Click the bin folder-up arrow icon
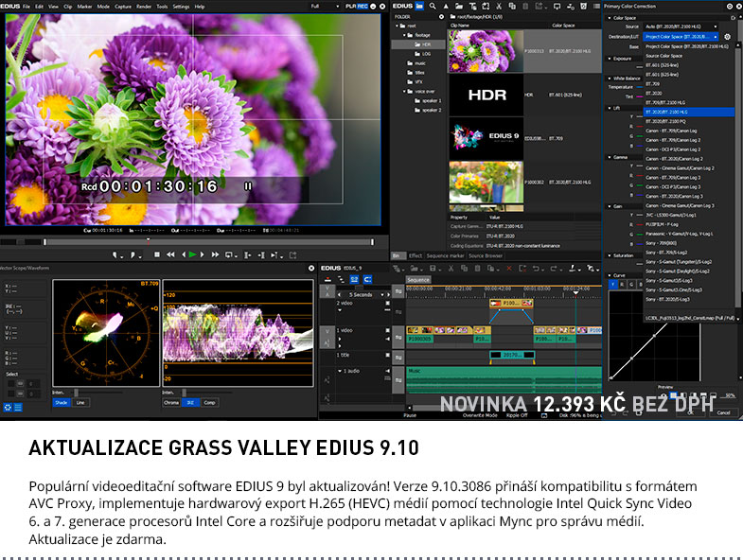The width and height of the screenshot is (743, 560). pos(446,7)
